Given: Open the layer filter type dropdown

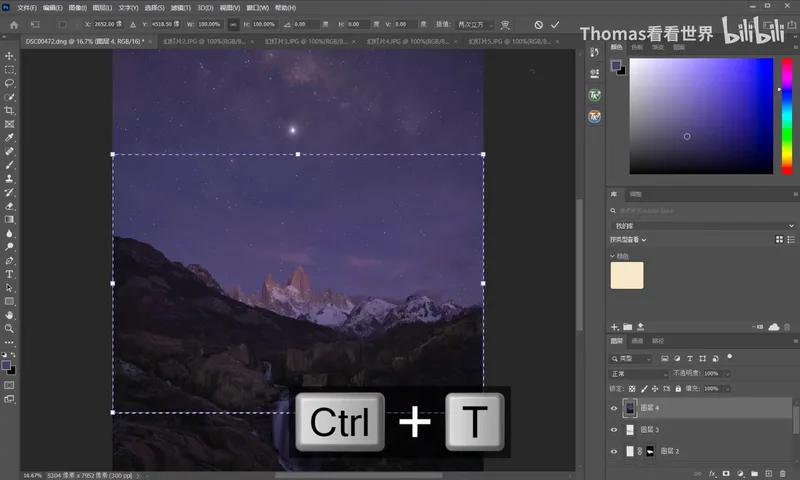Looking at the screenshot, I should pyautogui.click(x=631, y=359).
